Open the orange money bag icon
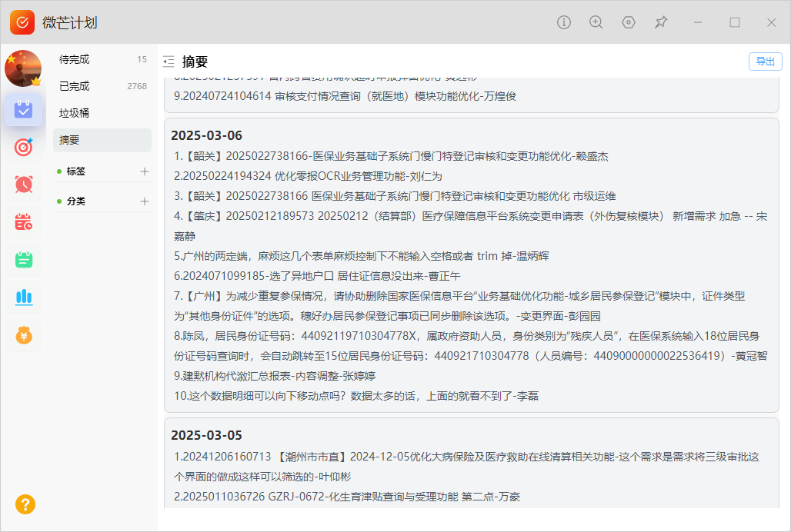The image size is (791, 532). (x=23, y=335)
